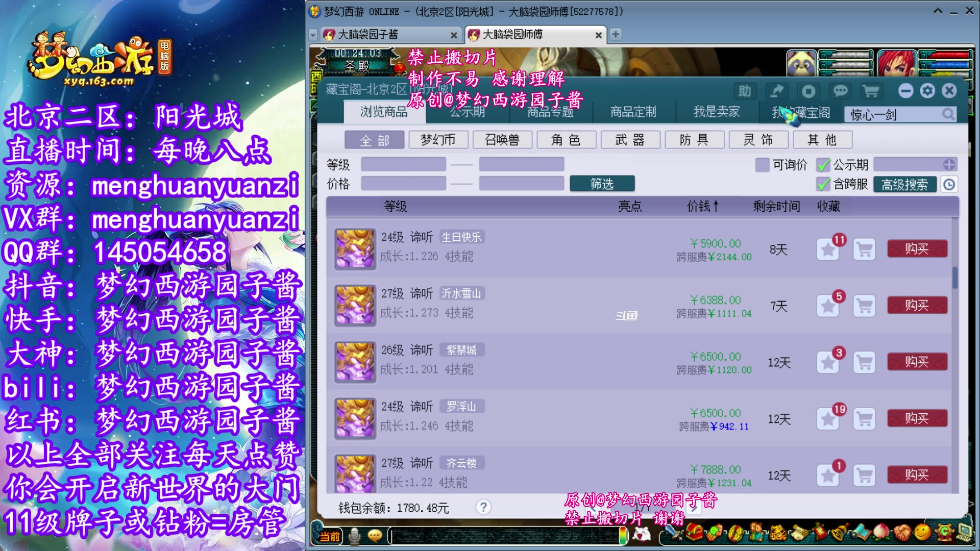The image size is (980, 551).
Task: Select the 召唤兽 category
Action: pos(502,140)
